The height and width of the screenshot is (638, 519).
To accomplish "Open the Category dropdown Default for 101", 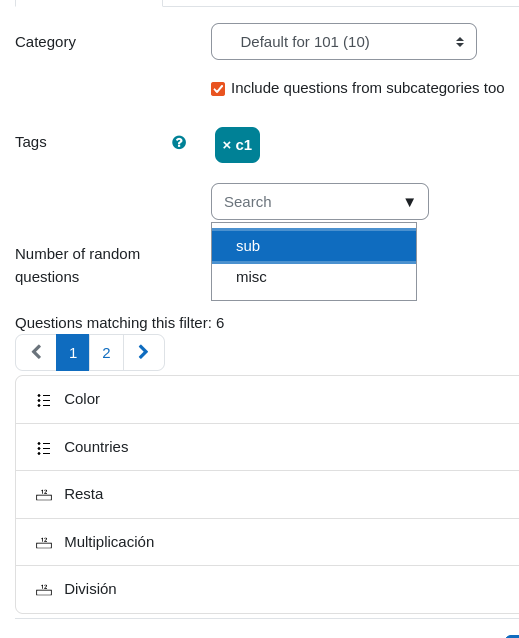I will click(x=344, y=42).
